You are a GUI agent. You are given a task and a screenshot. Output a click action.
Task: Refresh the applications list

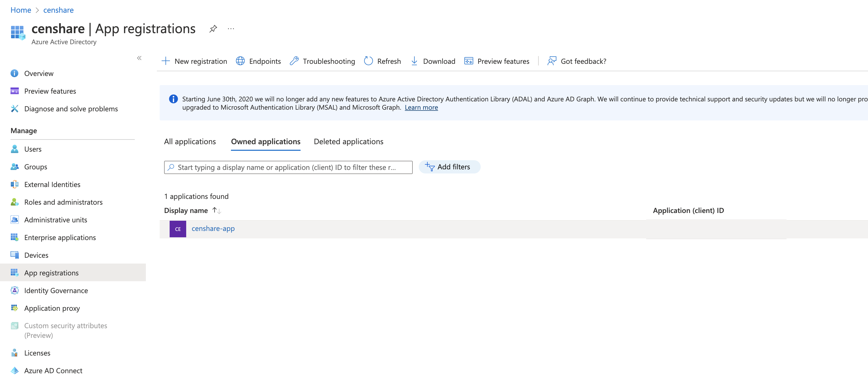pyautogui.click(x=382, y=61)
